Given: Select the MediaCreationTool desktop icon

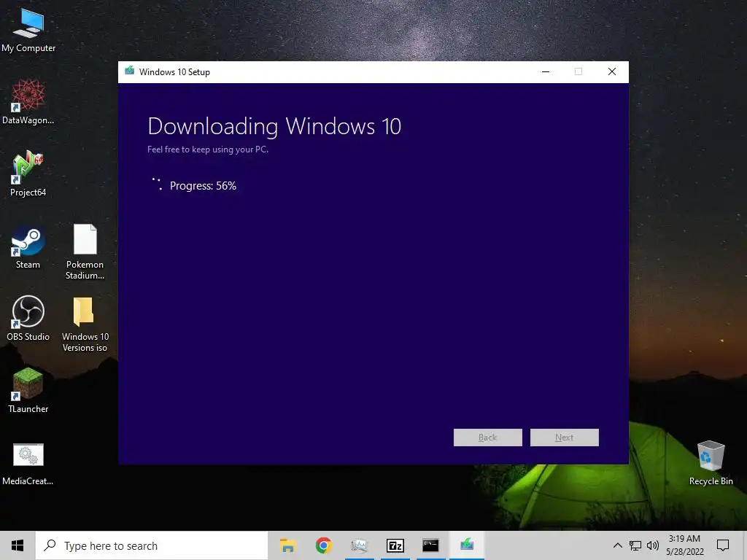Looking at the screenshot, I should tap(28, 464).
